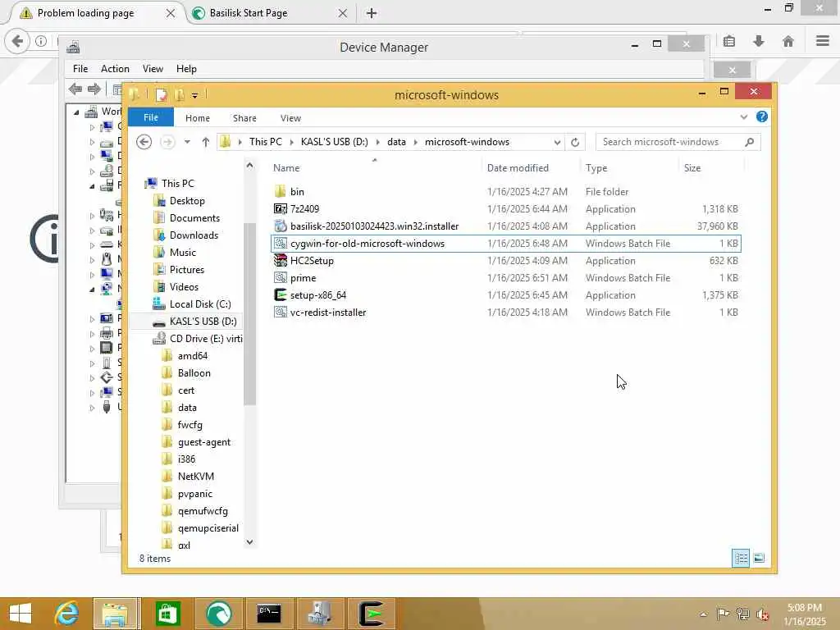Close the Problem loading page tab
Viewport: 840px width, 630px height.
point(171,13)
